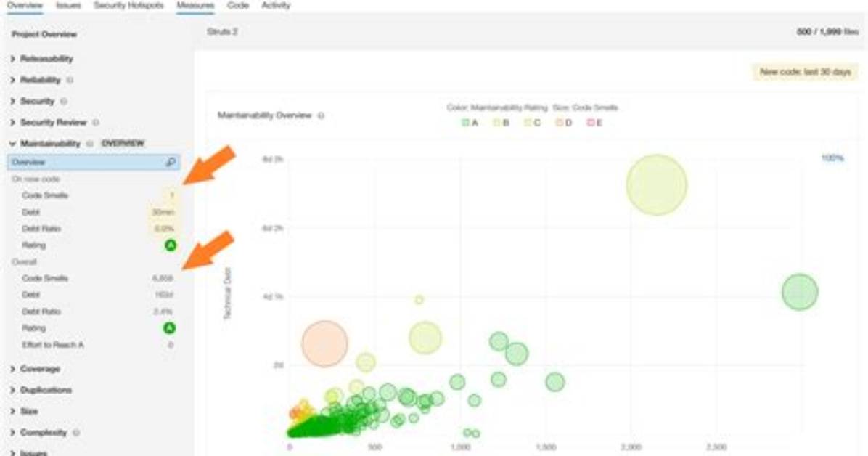
Task: Click the C rating legend swatch
Action: pyautogui.click(x=528, y=123)
